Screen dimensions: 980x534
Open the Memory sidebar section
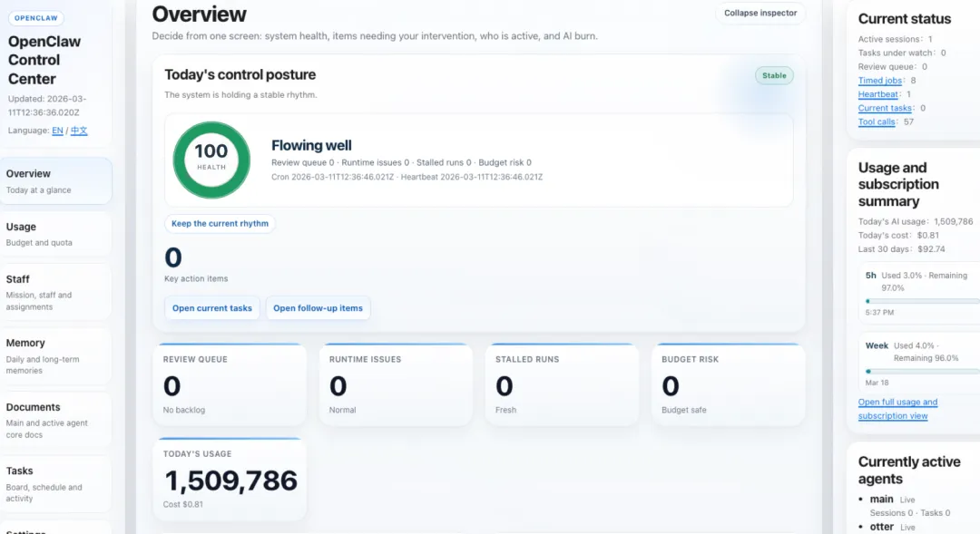pyautogui.click(x=55, y=356)
